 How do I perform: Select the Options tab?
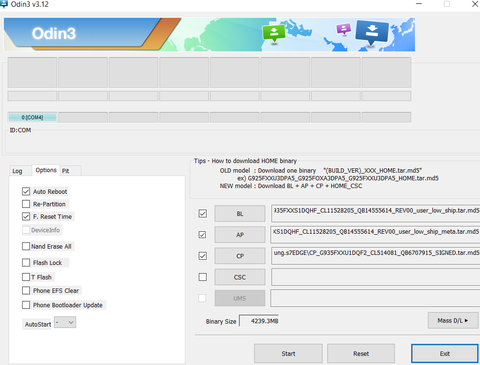pos(46,170)
